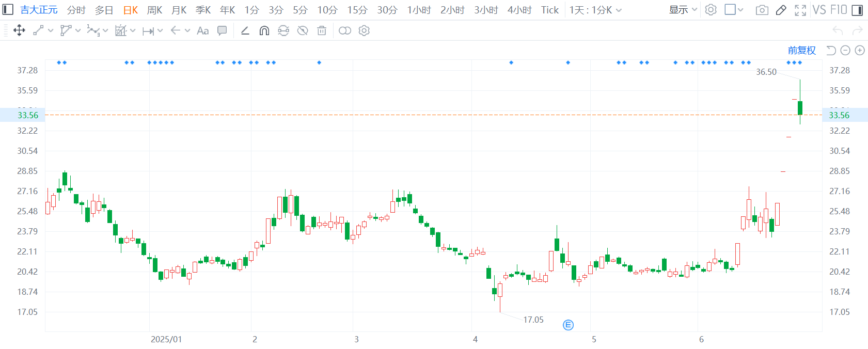
Task: Select the move/crosshair cursor tool
Action: [19, 30]
